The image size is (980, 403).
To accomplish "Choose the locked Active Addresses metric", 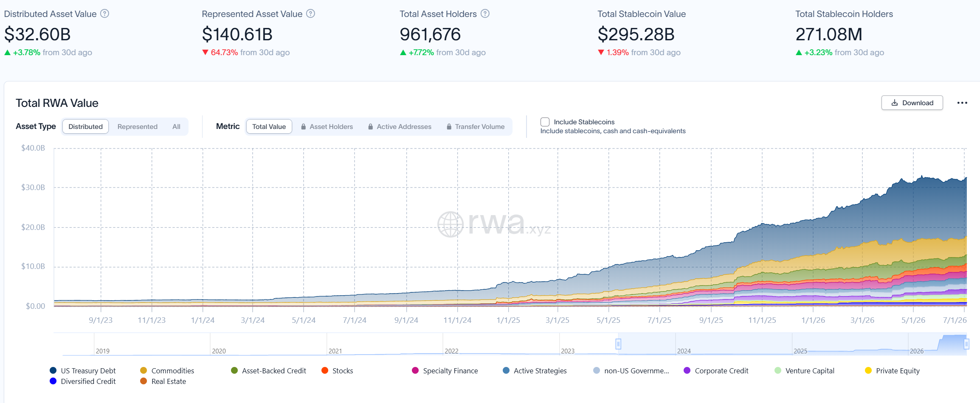I will 400,126.
